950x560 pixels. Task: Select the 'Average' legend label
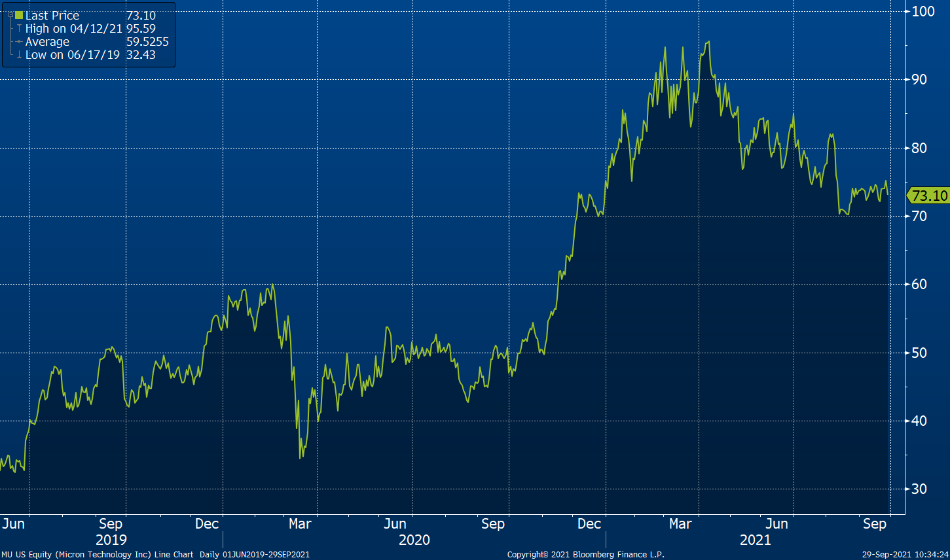pyautogui.click(x=47, y=42)
